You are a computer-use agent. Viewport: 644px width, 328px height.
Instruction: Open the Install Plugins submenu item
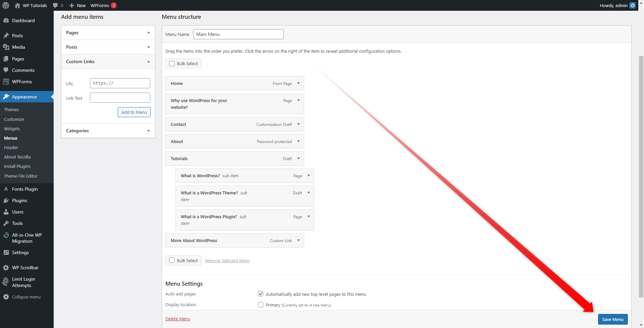click(x=17, y=166)
